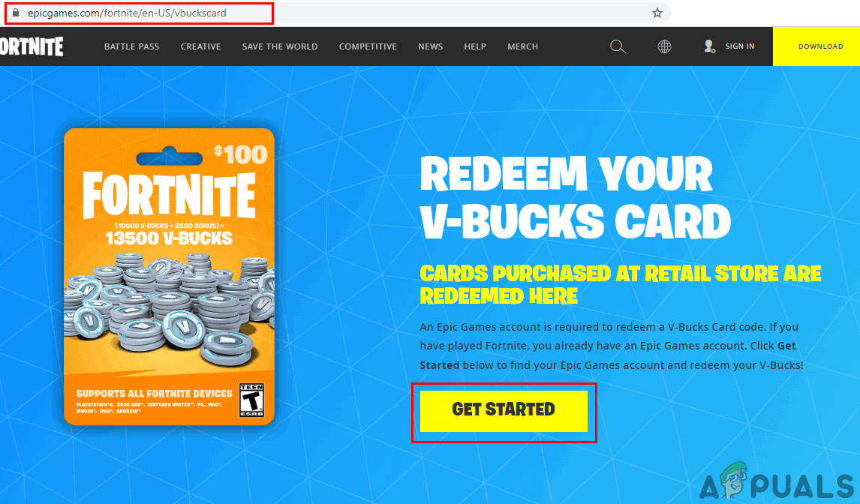Viewport: 860px width, 504px height.
Task: Open the CREATIVE menu item
Action: pyautogui.click(x=200, y=46)
